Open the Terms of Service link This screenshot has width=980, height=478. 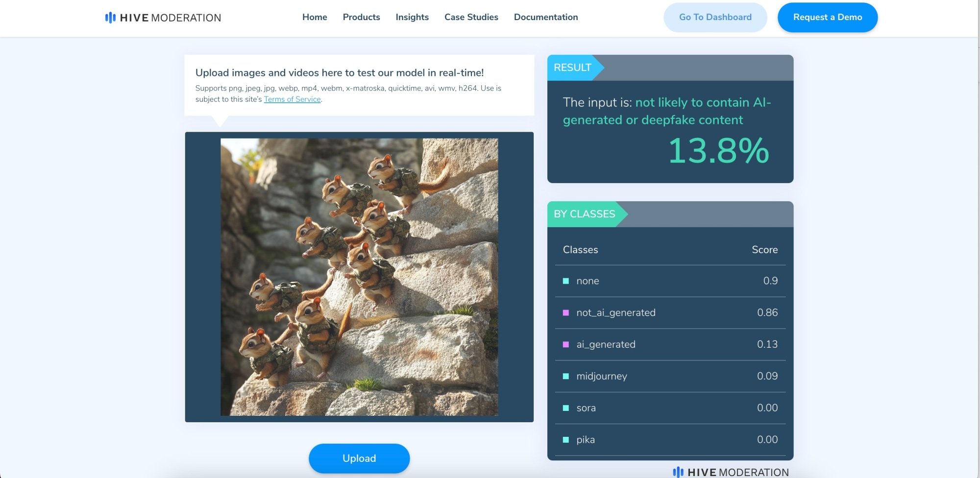(x=292, y=99)
